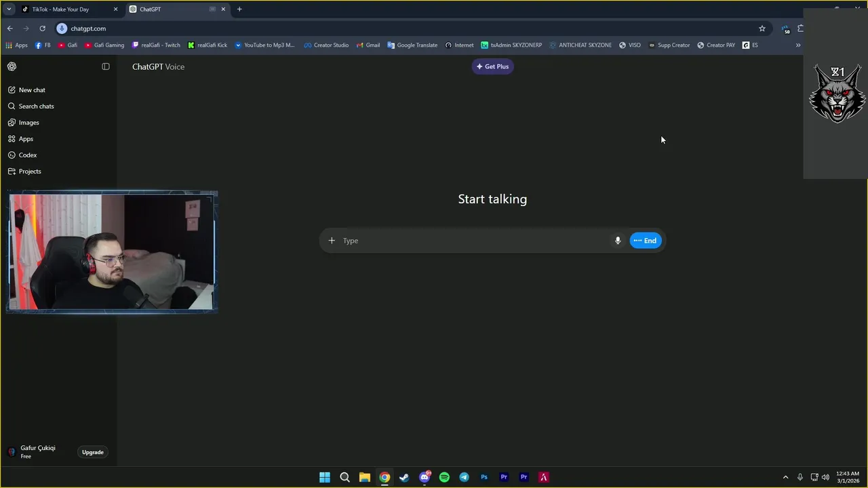868x488 pixels.
Task: Open the YouTube to Mp3 bookmark
Action: pyautogui.click(x=264, y=45)
